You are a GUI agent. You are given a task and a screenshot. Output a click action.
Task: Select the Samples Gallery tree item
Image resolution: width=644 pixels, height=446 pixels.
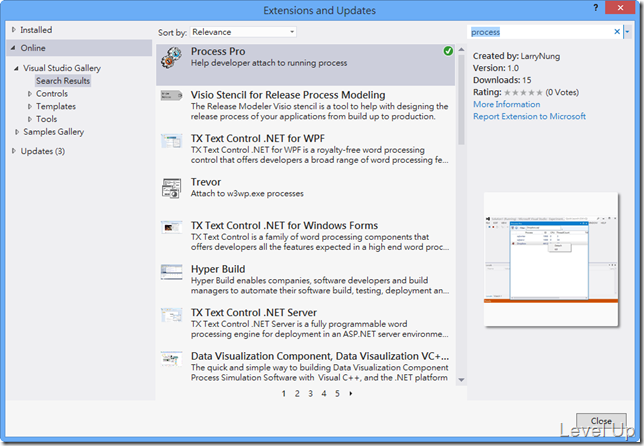(x=54, y=132)
